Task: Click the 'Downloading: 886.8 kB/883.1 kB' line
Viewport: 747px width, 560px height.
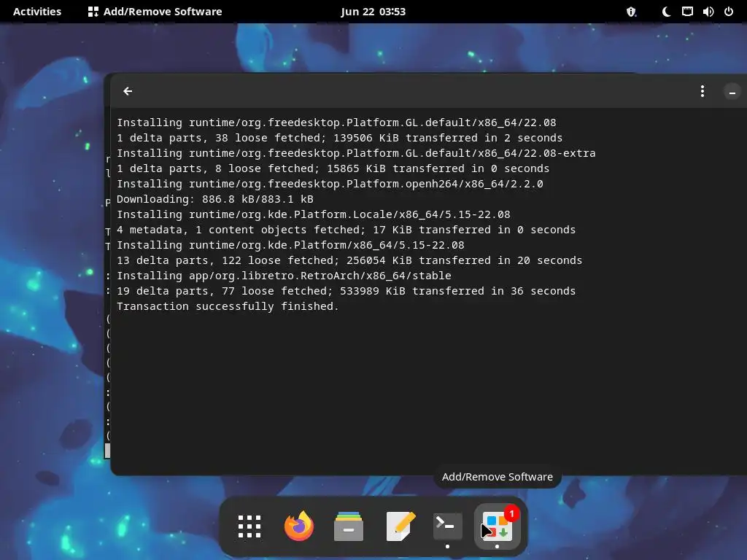Action: click(x=215, y=199)
